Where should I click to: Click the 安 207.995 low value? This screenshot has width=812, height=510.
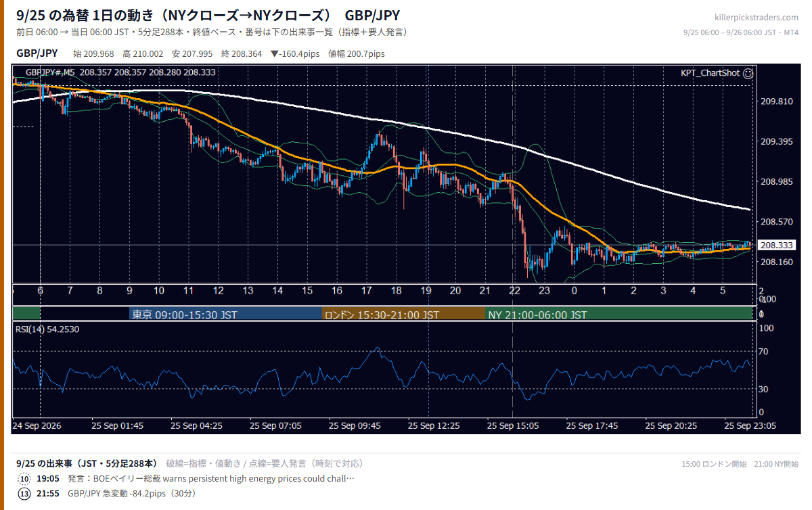(192, 54)
